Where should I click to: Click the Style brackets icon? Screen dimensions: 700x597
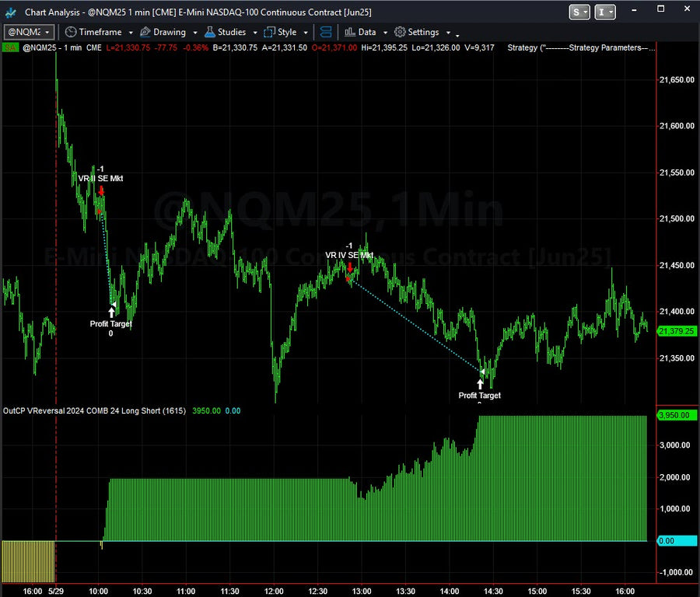pos(269,32)
